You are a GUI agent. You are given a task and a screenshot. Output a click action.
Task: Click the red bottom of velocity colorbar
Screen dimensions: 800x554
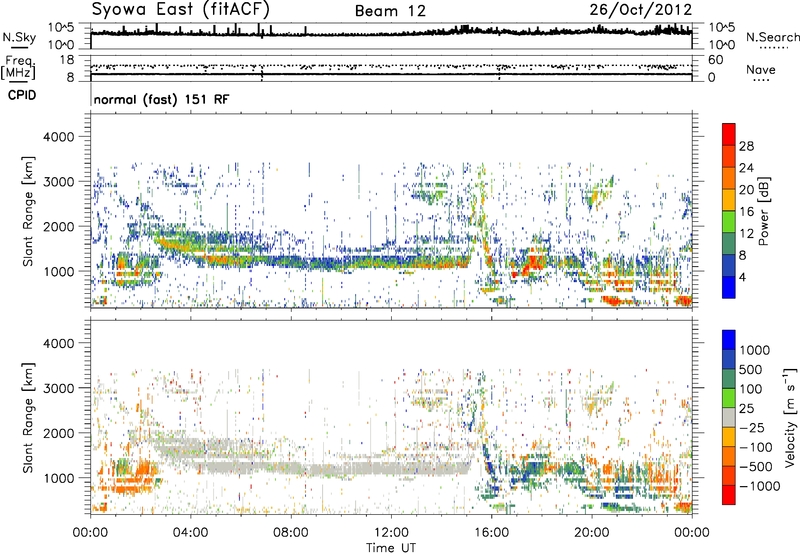pyautogui.click(x=729, y=495)
